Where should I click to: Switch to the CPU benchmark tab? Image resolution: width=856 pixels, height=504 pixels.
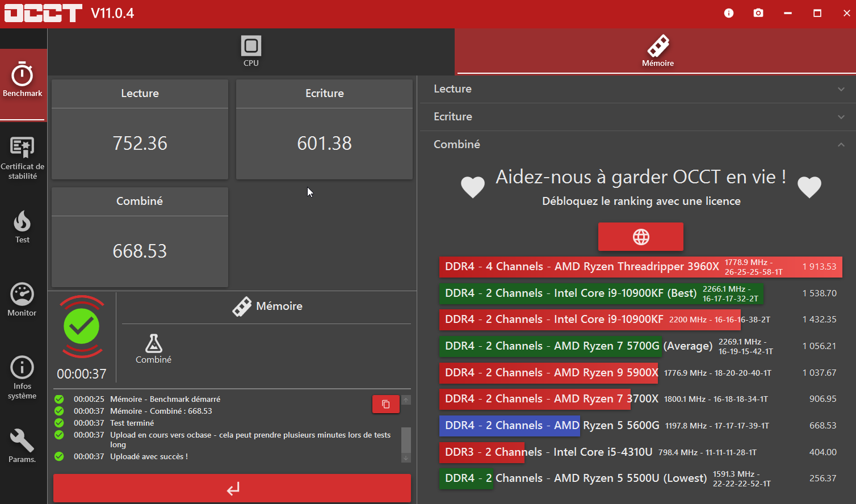251,52
